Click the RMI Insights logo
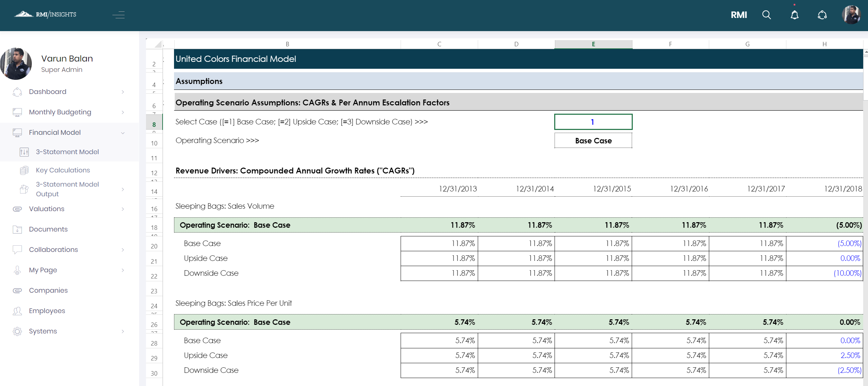Screen dimensions: 868x386 (45, 14)
